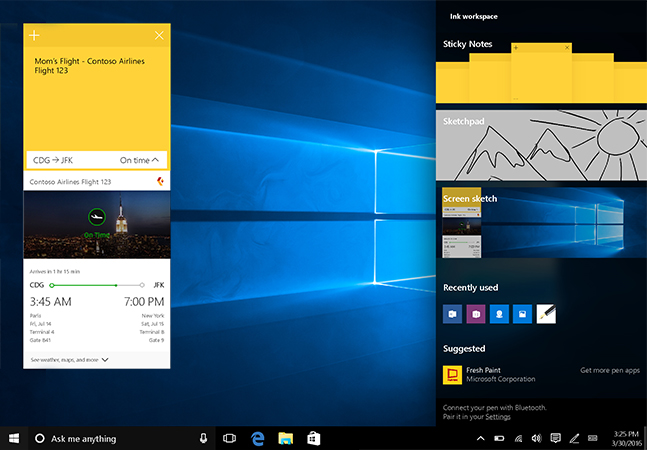The width and height of the screenshot is (647, 450).
Task: Open Settings link to pair pen
Action: (x=498, y=417)
